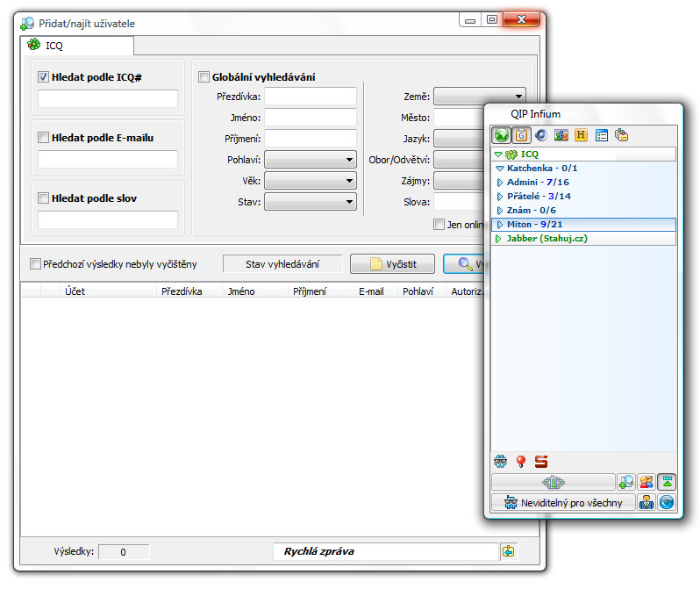Open the Pohlaví dropdown
The height and width of the screenshot is (589, 700).
[311, 160]
